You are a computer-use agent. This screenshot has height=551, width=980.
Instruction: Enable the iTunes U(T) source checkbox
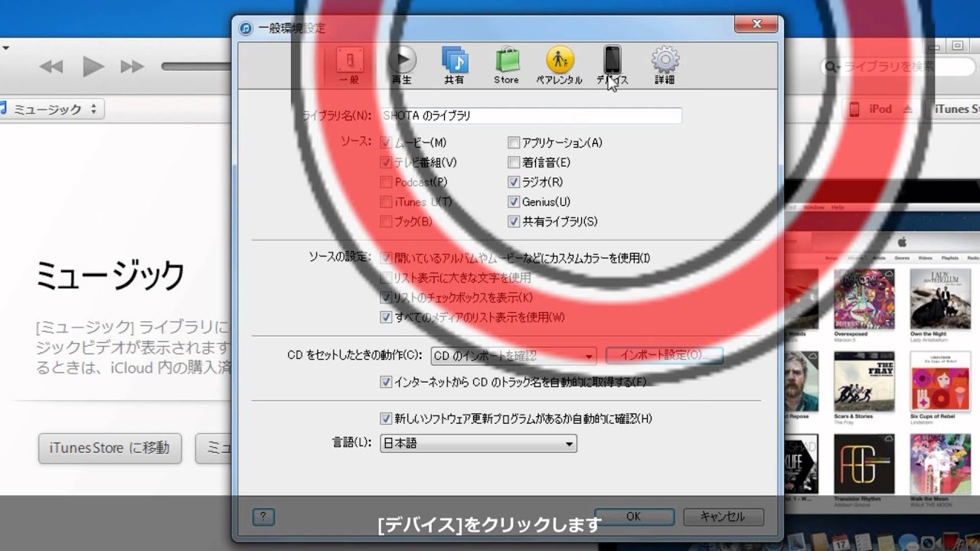pyautogui.click(x=386, y=202)
